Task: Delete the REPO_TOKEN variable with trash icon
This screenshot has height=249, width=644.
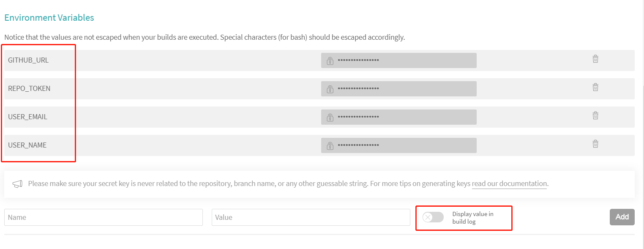Action: [x=595, y=88]
